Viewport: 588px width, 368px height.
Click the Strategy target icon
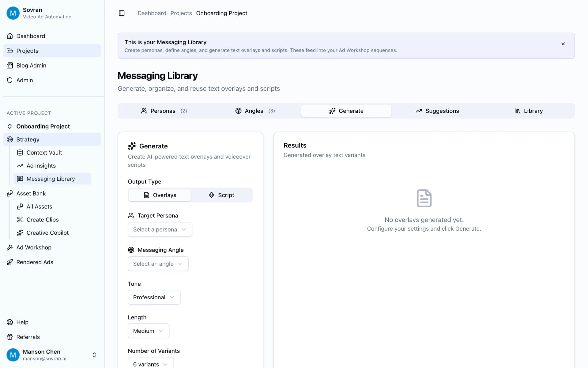pyautogui.click(x=10, y=140)
